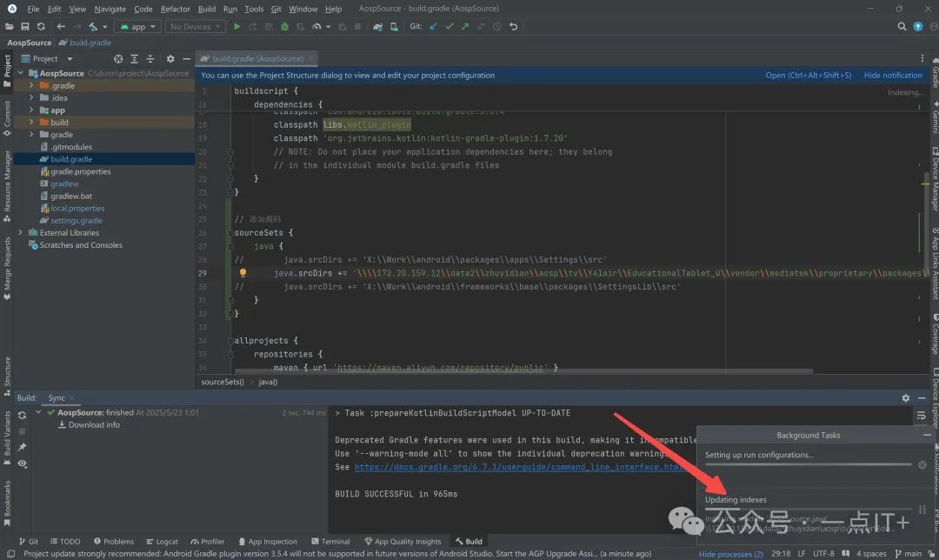
Task: Select the Sync tab in Build panel
Action: click(x=57, y=397)
